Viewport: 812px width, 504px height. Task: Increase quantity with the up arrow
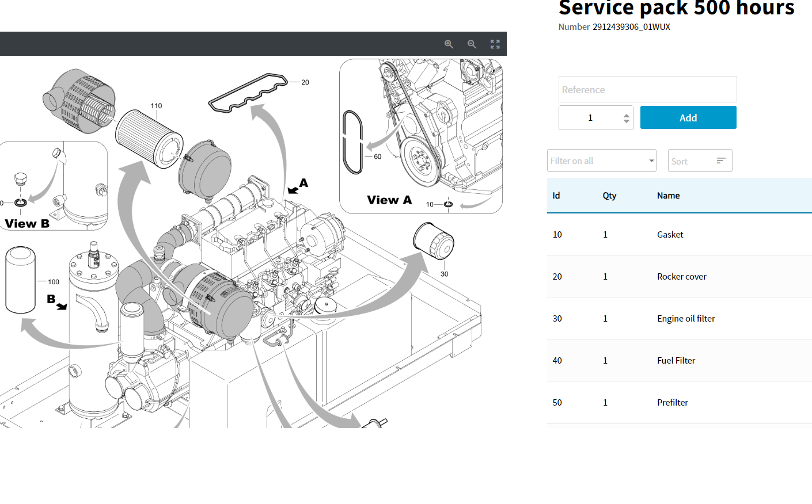tap(627, 115)
